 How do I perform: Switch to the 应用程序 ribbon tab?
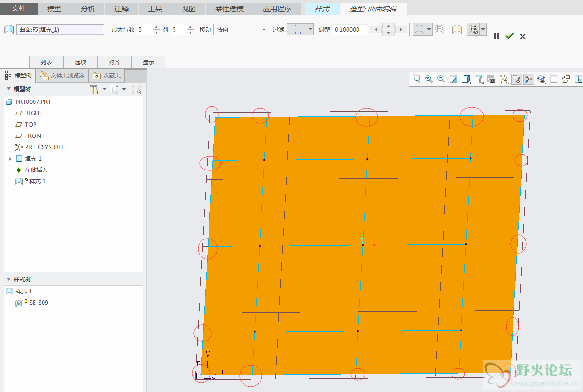pyautogui.click(x=277, y=9)
